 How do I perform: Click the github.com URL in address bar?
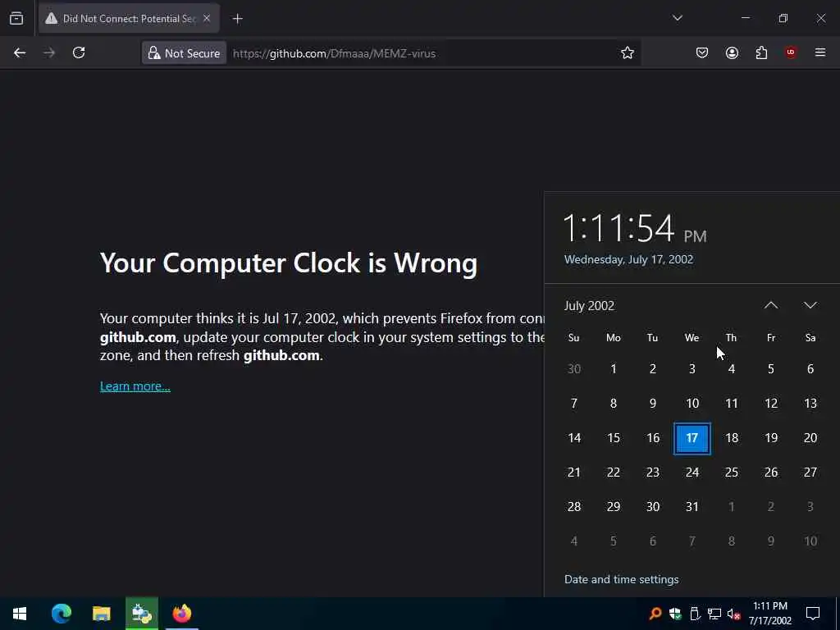(x=335, y=53)
